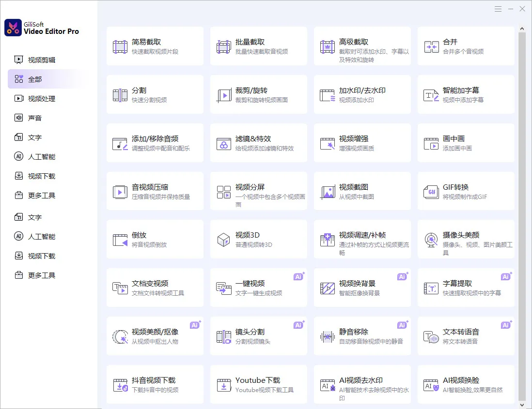Screen dimensions: 532x409
Task: Go to the 视频处理 sidebar category
Action: pyautogui.click(x=41, y=99)
